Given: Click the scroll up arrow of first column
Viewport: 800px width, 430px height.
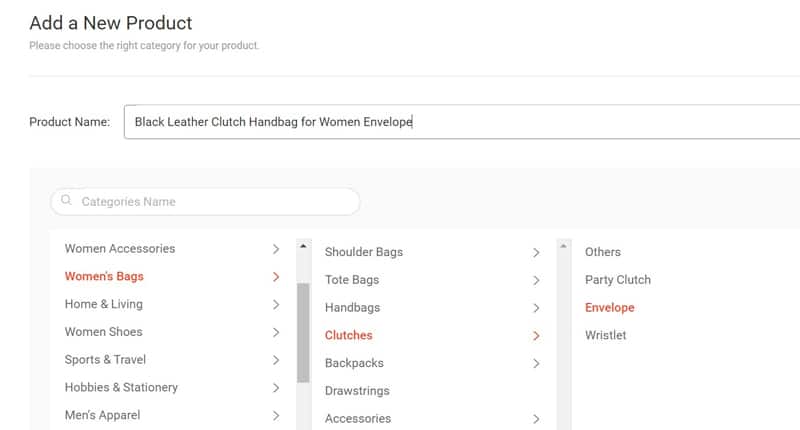Looking at the screenshot, I should (303, 246).
